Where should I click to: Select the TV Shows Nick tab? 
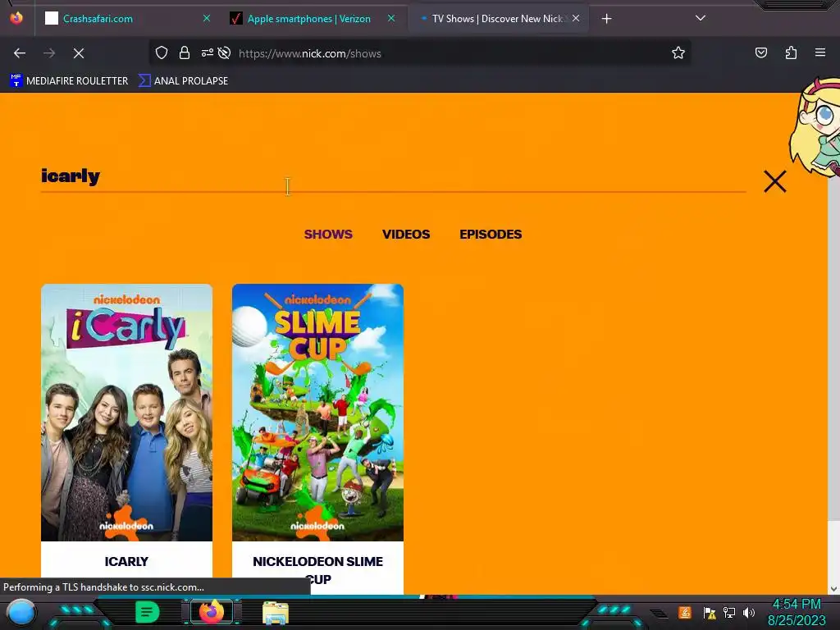click(498, 19)
